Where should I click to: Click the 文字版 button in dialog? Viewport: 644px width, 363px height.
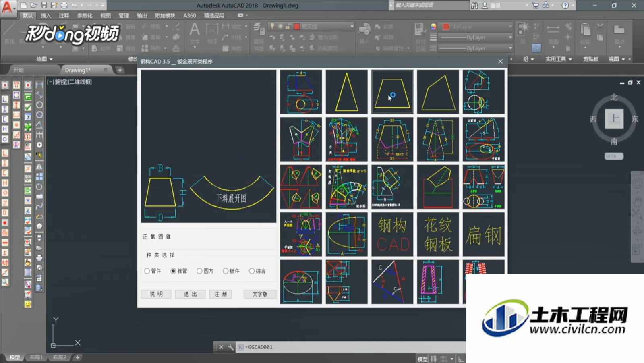pos(260,294)
